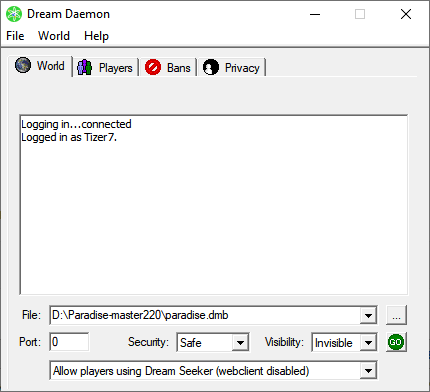Switch to the Bans tab
The width and height of the screenshot is (430, 392).
point(168,68)
